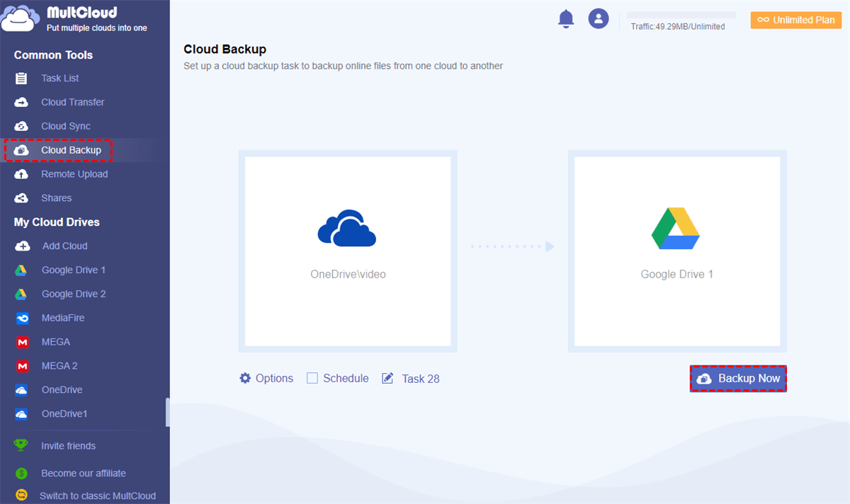Image resolution: width=850 pixels, height=504 pixels.
Task: Click the OneDrive1 sidebar icon
Action: click(x=22, y=414)
